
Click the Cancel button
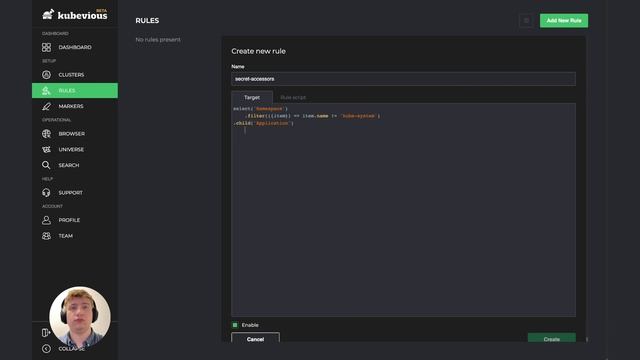(256, 338)
